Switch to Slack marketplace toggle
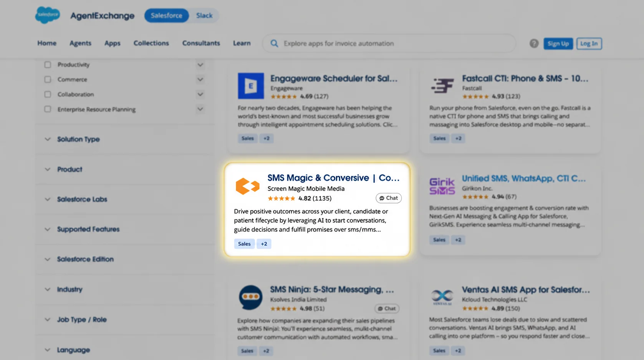 point(204,15)
